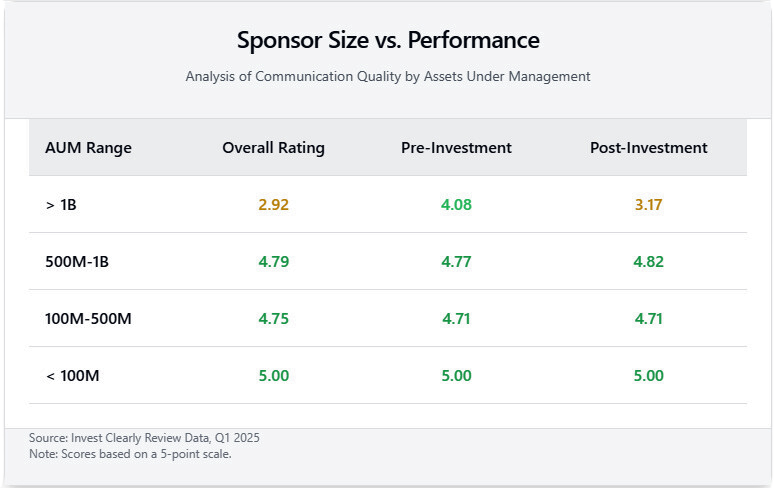
Task: Click the 4.75 Overall Rating value
Action: 273,319
